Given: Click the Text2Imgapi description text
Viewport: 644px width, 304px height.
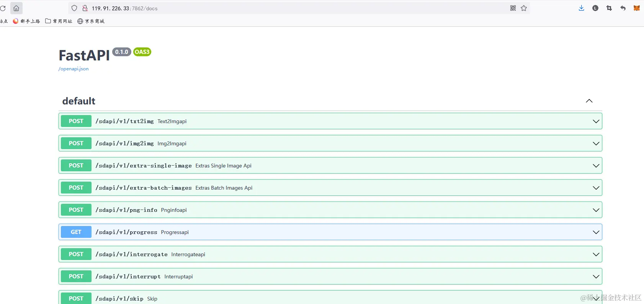Looking at the screenshot, I should 172,121.
